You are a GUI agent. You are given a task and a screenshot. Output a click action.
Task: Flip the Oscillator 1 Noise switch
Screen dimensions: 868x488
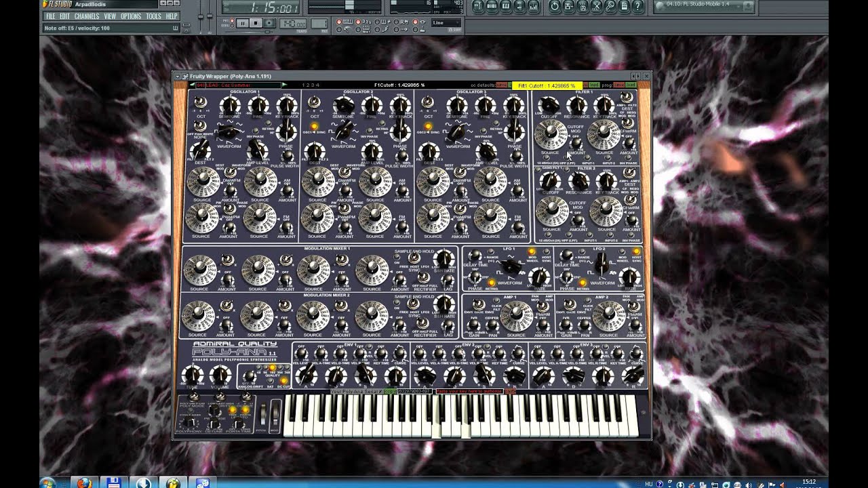[x=201, y=127]
